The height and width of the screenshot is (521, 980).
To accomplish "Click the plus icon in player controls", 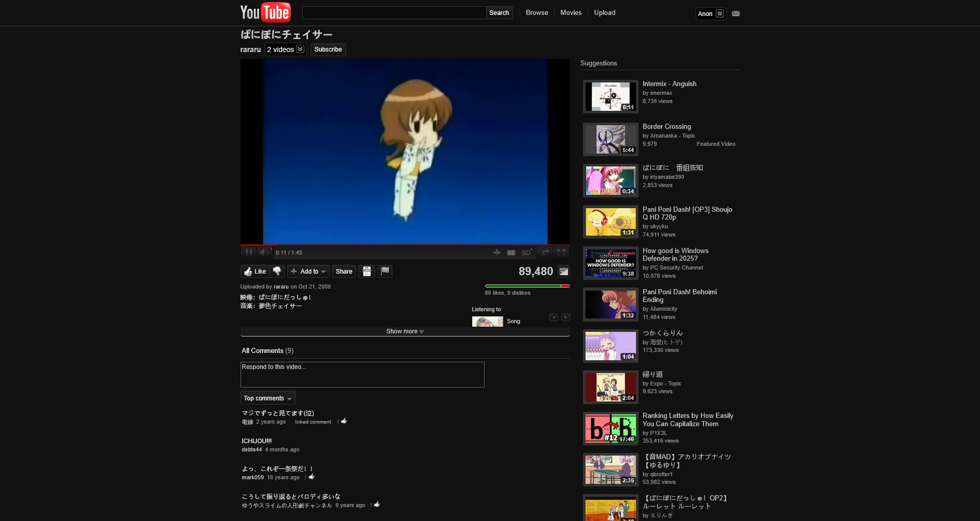I will [x=496, y=252].
